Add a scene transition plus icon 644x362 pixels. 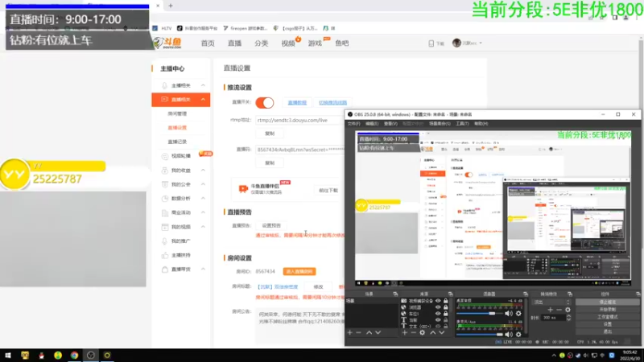[x=551, y=310]
